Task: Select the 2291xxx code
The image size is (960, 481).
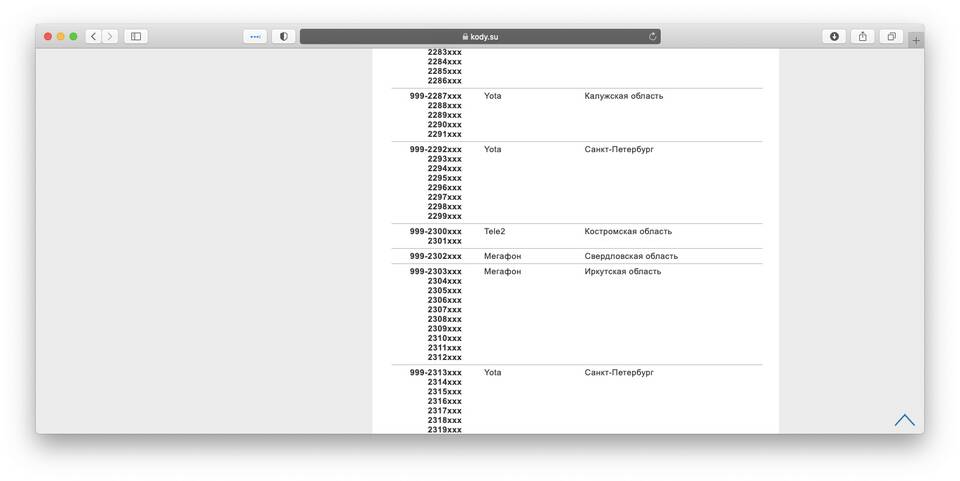Action: coord(444,134)
